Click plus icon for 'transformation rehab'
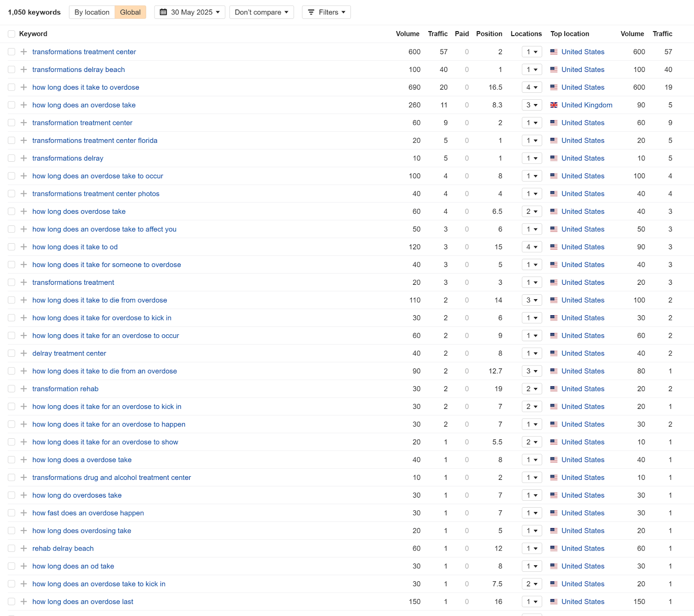Image resolution: width=694 pixels, height=616 pixels. point(24,389)
